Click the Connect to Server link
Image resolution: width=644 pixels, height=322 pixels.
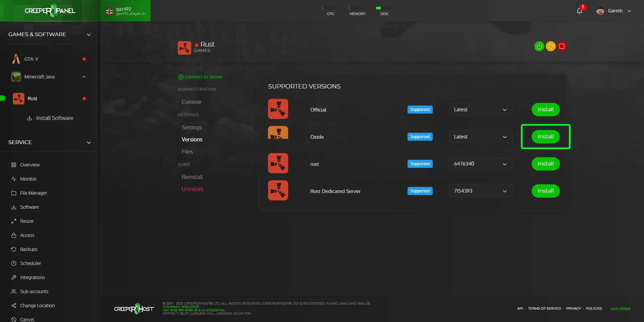(204, 77)
